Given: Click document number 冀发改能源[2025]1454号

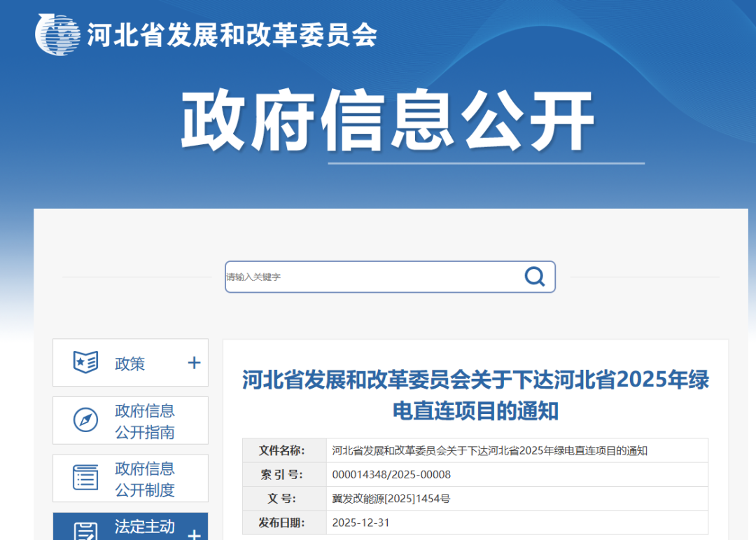Looking at the screenshot, I should [391, 499].
